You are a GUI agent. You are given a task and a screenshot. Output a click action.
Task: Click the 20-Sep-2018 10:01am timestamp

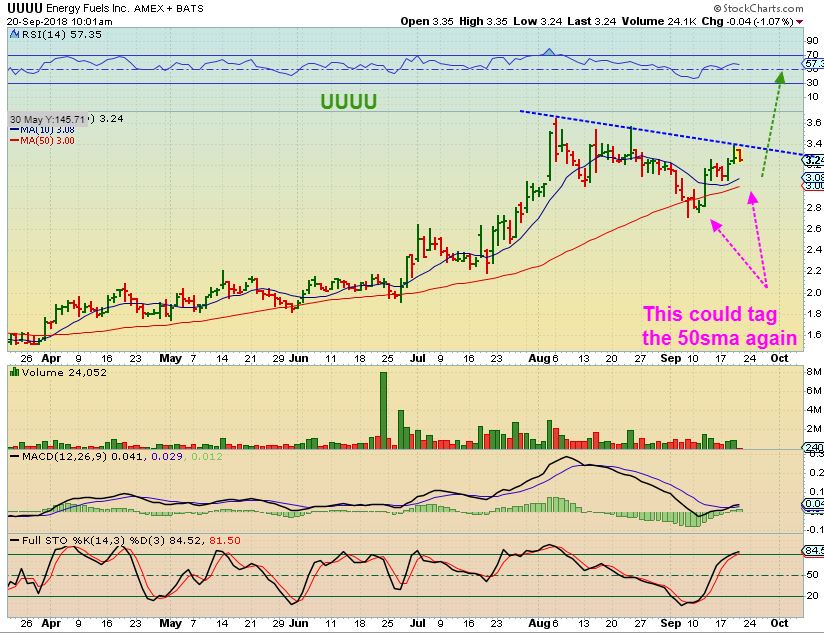tap(59, 22)
